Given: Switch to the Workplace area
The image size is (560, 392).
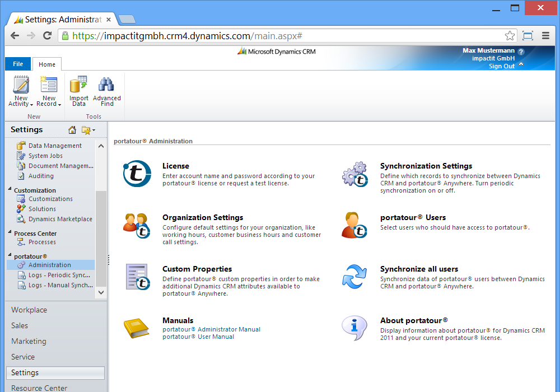Looking at the screenshot, I should (29, 310).
